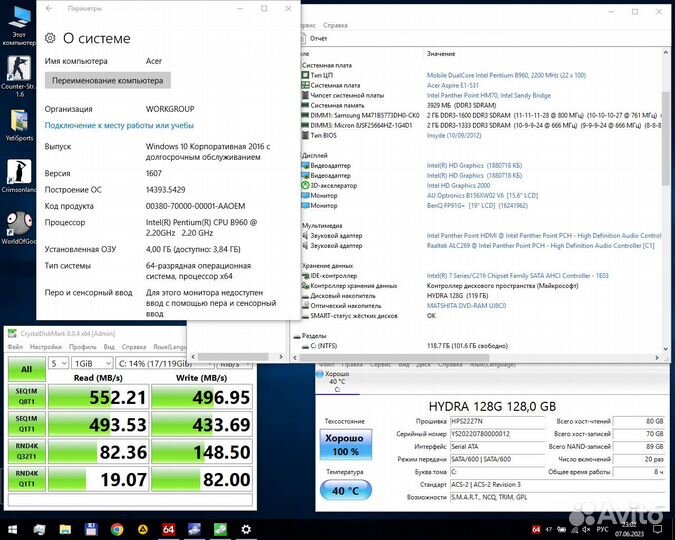Viewport: 675px width, 540px height.
Task: Click the AIDA64 vertical scrollbar up arrow
Action: point(666,53)
